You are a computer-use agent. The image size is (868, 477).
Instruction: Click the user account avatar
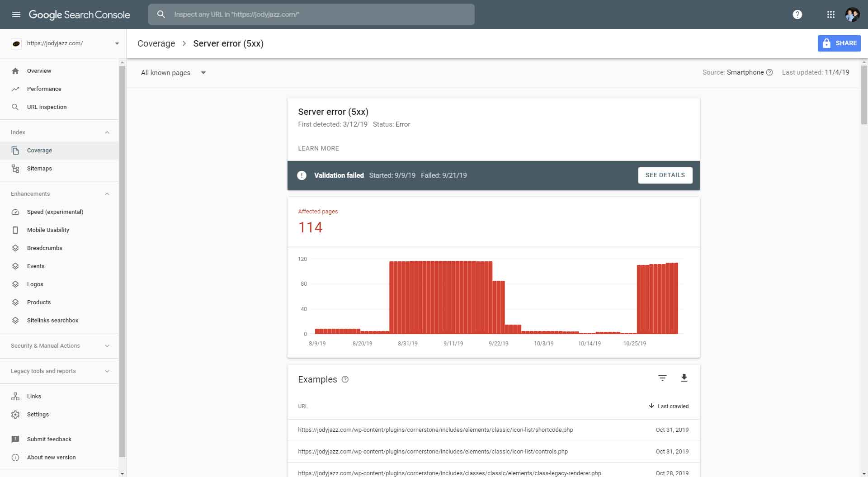(852, 14)
